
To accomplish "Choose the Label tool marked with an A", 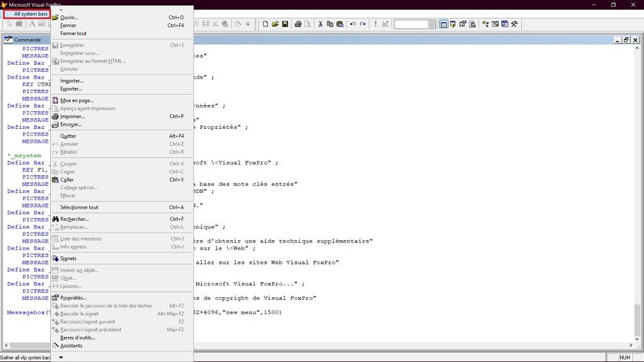I will 31,24.
